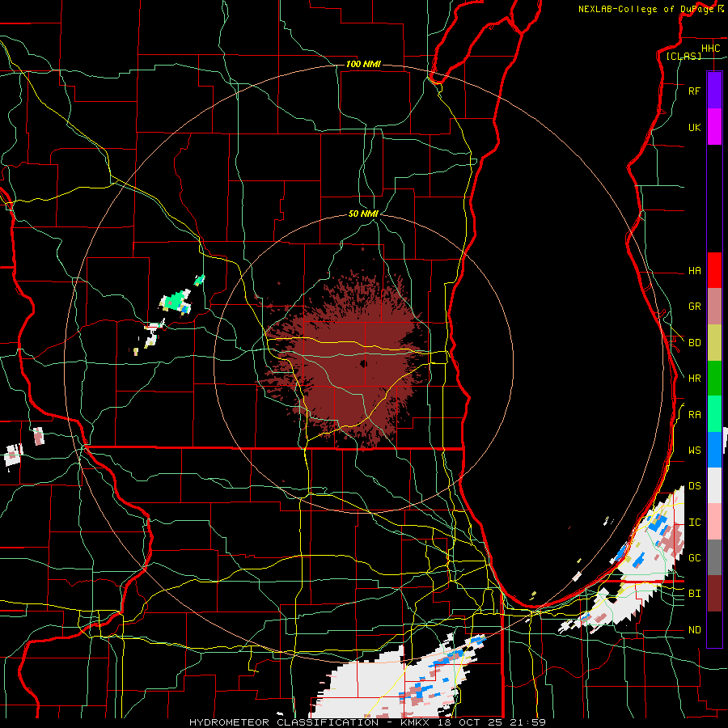Click the black radar site dot in brown echo
This screenshot has width=728, height=728.
point(363,363)
